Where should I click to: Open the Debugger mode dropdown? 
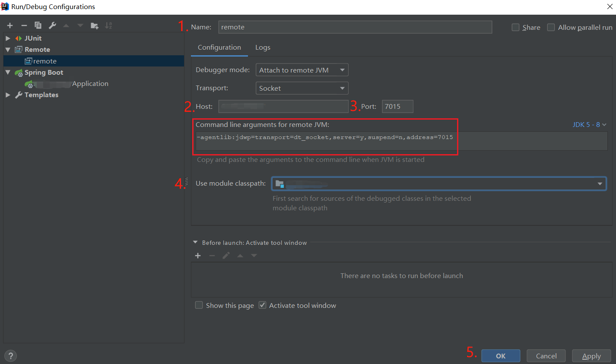302,70
